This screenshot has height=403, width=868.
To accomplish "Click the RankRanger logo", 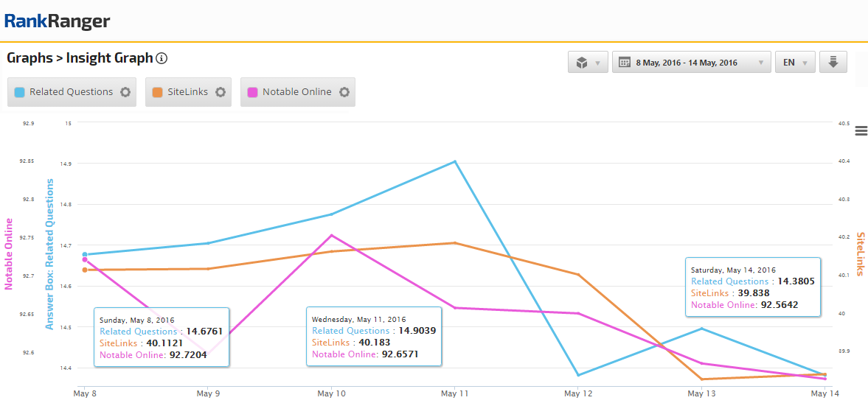I will (58, 21).
